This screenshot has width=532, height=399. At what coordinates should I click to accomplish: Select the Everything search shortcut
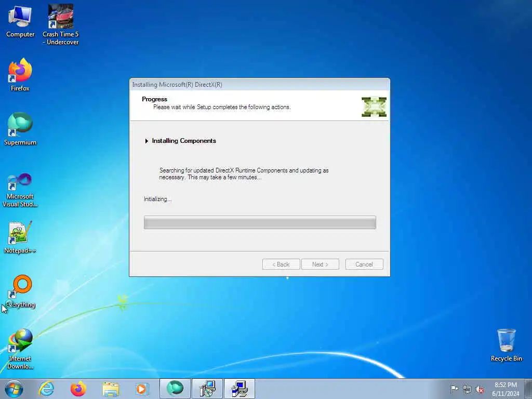(x=20, y=291)
